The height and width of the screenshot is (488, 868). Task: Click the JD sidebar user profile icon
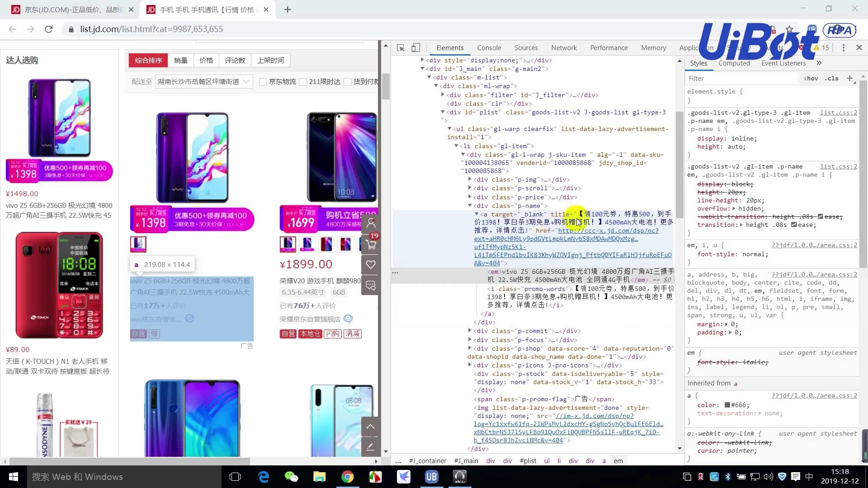pyautogui.click(x=371, y=223)
